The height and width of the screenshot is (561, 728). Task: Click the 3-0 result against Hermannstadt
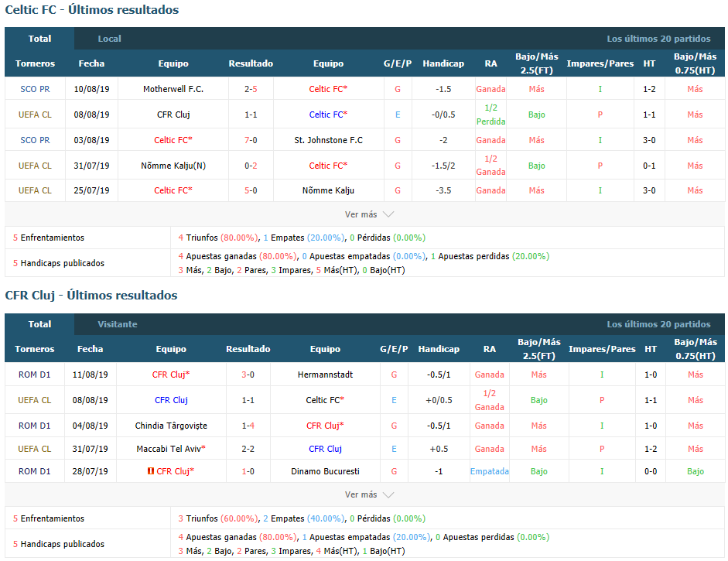pyautogui.click(x=248, y=375)
